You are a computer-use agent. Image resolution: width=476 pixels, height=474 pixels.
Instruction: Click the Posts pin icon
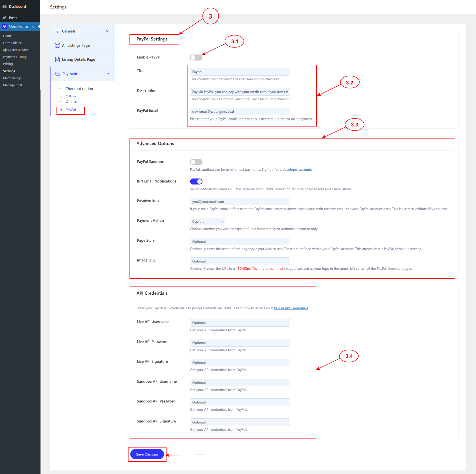coord(4,18)
